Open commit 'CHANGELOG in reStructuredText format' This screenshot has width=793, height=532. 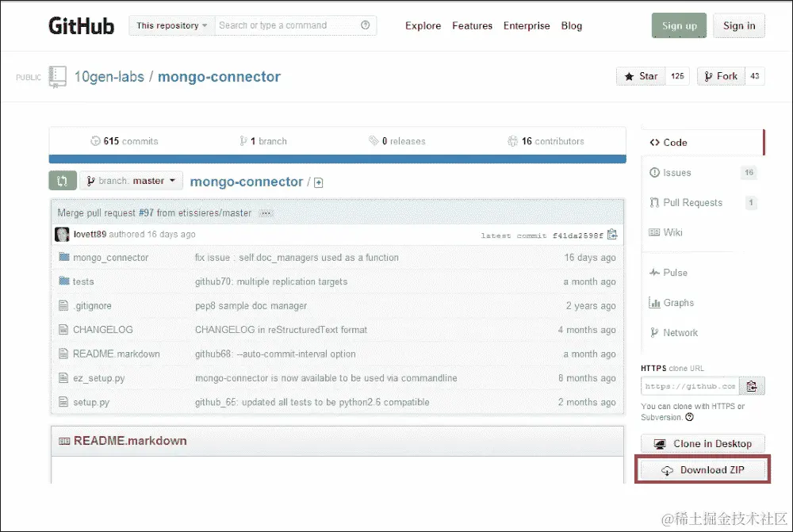[282, 330]
